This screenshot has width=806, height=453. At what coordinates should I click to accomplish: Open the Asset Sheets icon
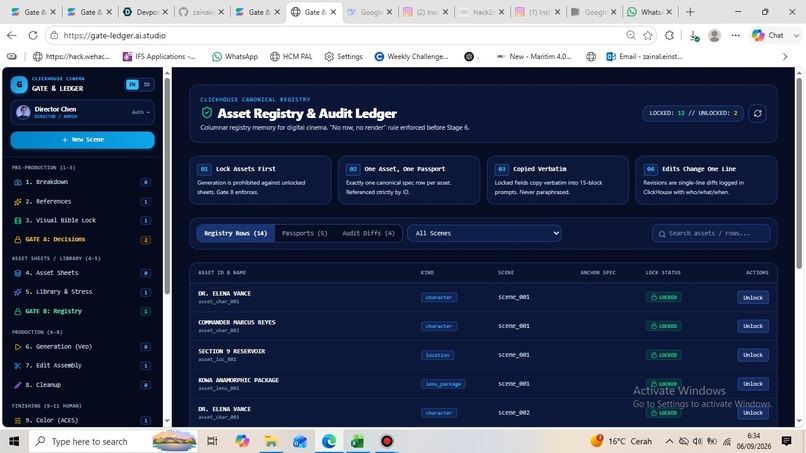point(17,273)
